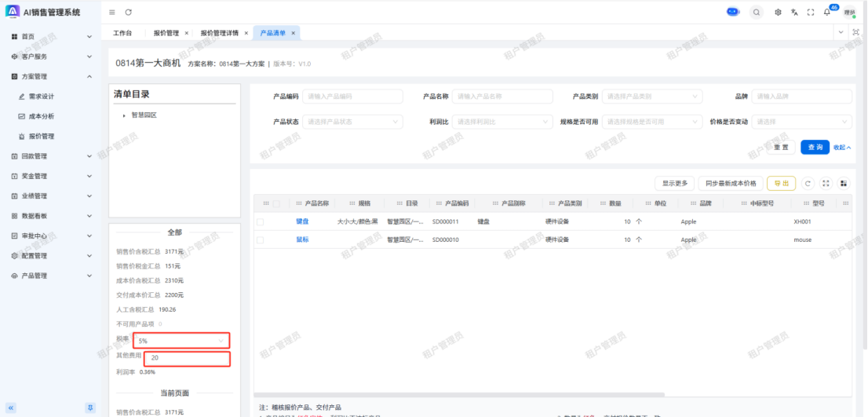Image resolution: width=868 pixels, height=417 pixels.
Task: Open 成本分析 in the sidebar menu
Action: [42, 116]
